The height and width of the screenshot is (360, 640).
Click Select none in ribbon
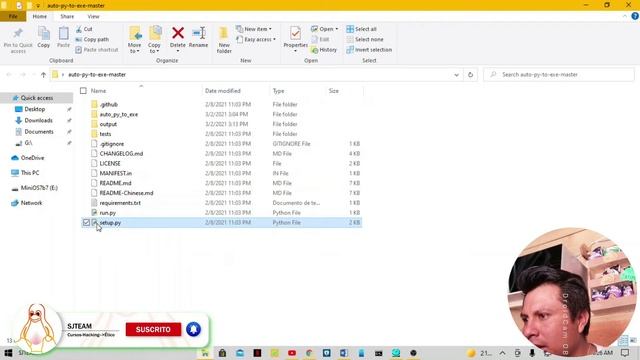[365, 39]
